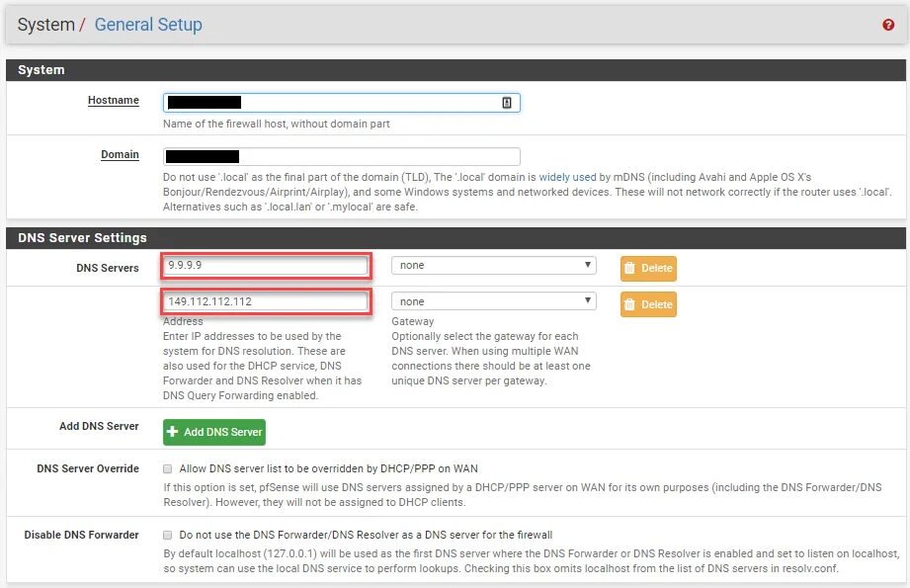The width and height of the screenshot is (910, 588).
Task: Open the red help question mark icon
Action: (888, 25)
